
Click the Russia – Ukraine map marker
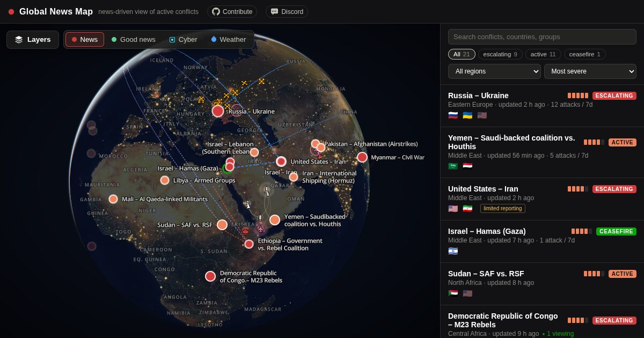click(x=218, y=111)
